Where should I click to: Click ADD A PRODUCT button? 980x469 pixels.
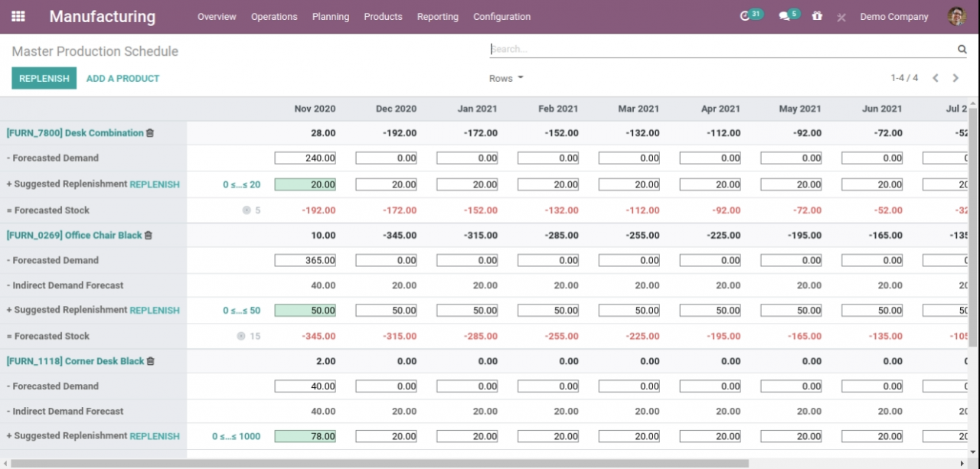122,78
